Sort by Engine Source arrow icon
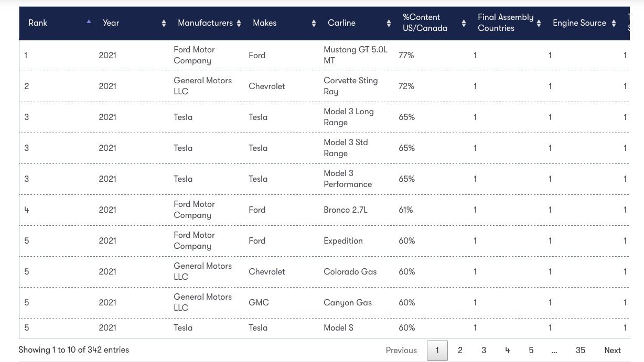 614,23
